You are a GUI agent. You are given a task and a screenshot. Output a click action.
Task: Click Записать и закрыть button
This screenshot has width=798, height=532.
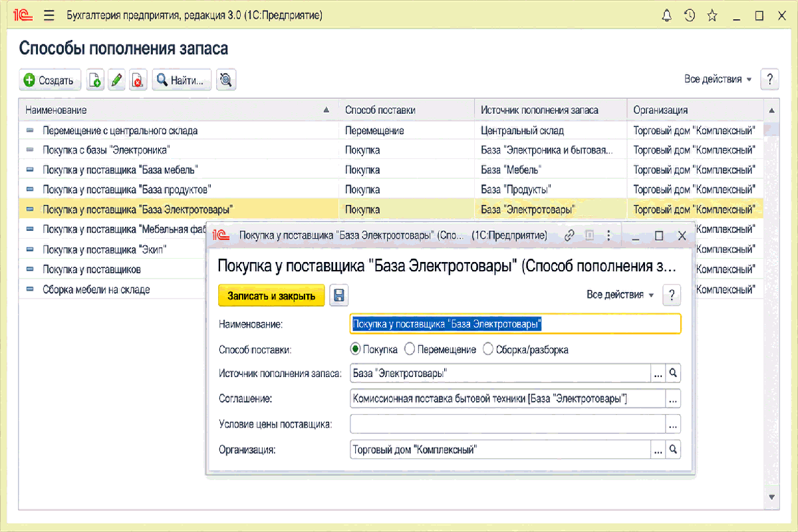271,295
